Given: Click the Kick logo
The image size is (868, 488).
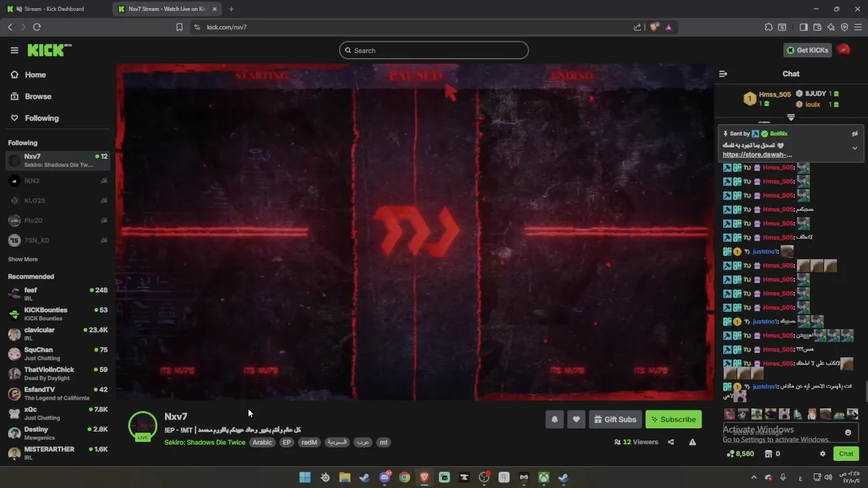Looking at the screenshot, I should point(49,50).
